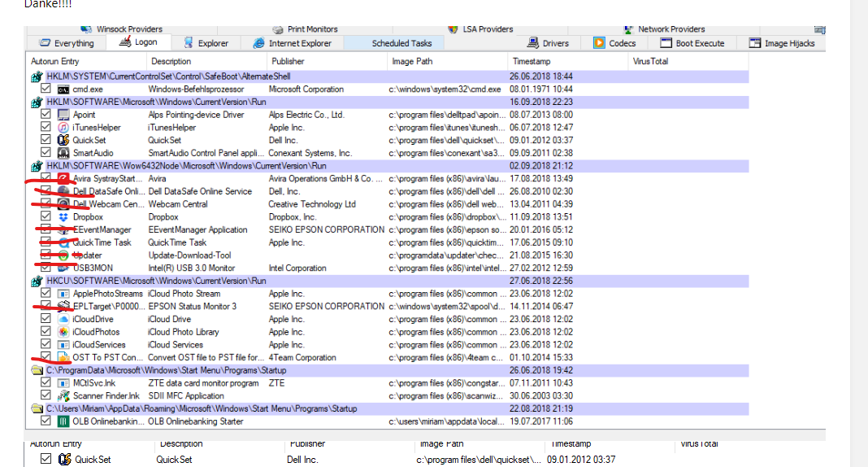868x467 pixels.
Task: Sort by Autorun Entry column header
Action: point(86,62)
